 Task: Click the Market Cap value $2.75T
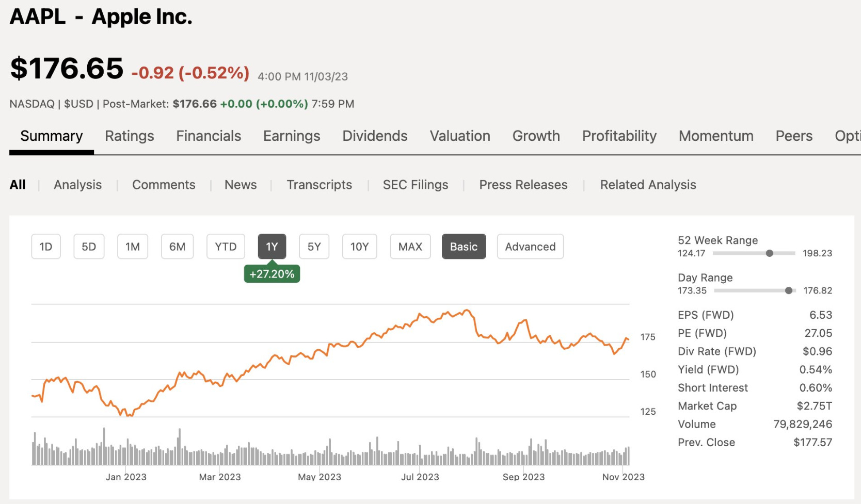pyautogui.click(x=815, y=406)
